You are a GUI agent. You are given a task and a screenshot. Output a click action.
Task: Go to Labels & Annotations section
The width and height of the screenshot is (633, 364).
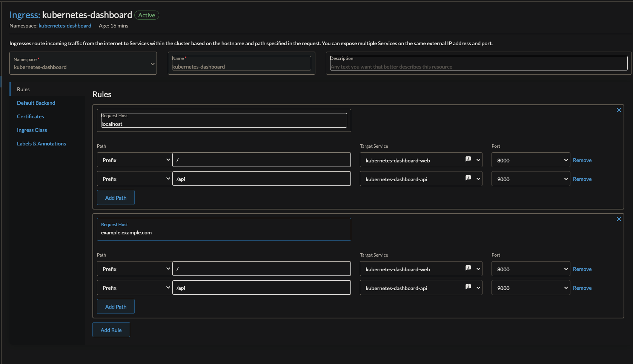pyautogui.click(x=41, y=144)
